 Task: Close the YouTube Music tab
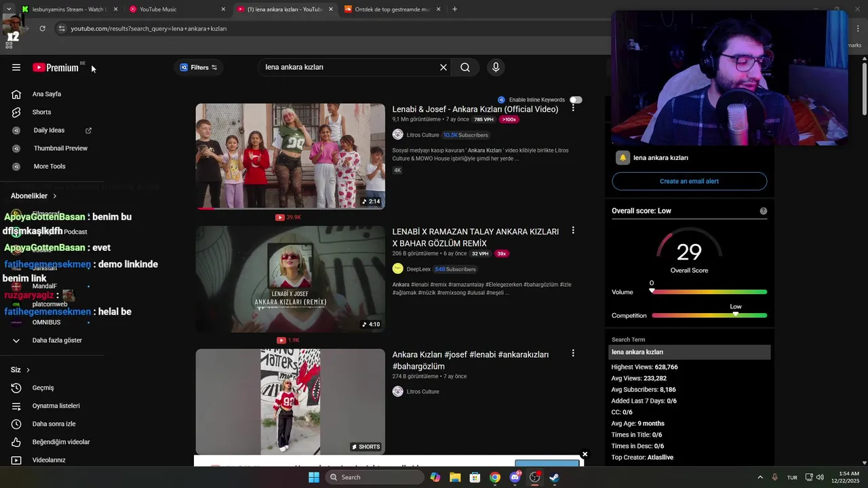coord(223,9)
